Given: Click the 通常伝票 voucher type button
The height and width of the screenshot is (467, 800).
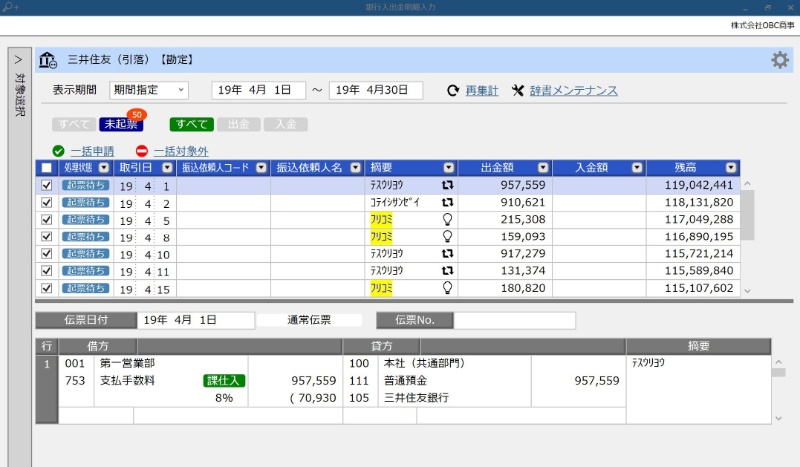Looking at the screenshot, I should click(309, 320).
